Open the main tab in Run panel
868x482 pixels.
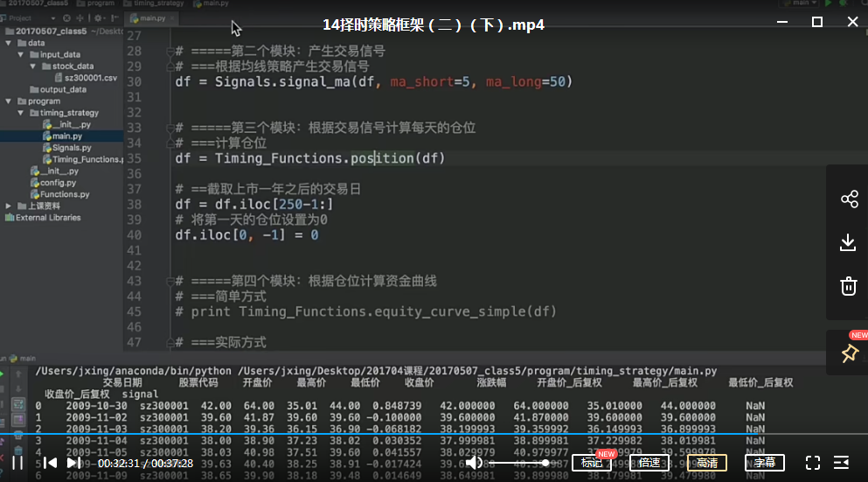pos(23,359)
